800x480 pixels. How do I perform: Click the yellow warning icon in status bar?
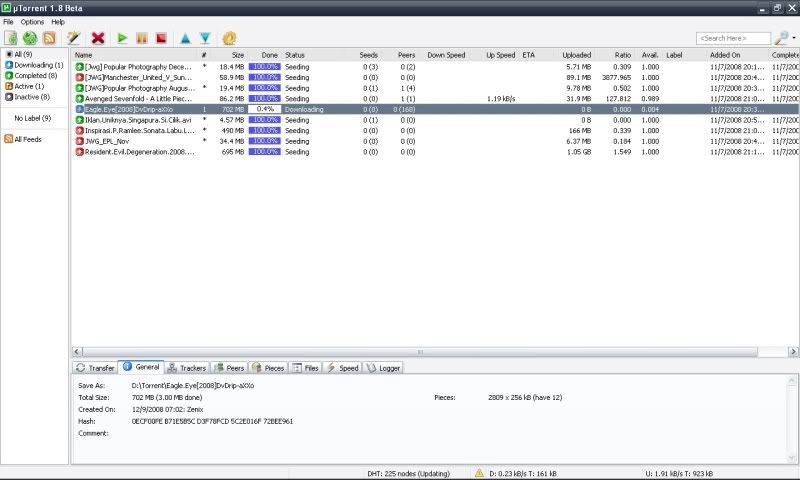(x=479, y=473)
